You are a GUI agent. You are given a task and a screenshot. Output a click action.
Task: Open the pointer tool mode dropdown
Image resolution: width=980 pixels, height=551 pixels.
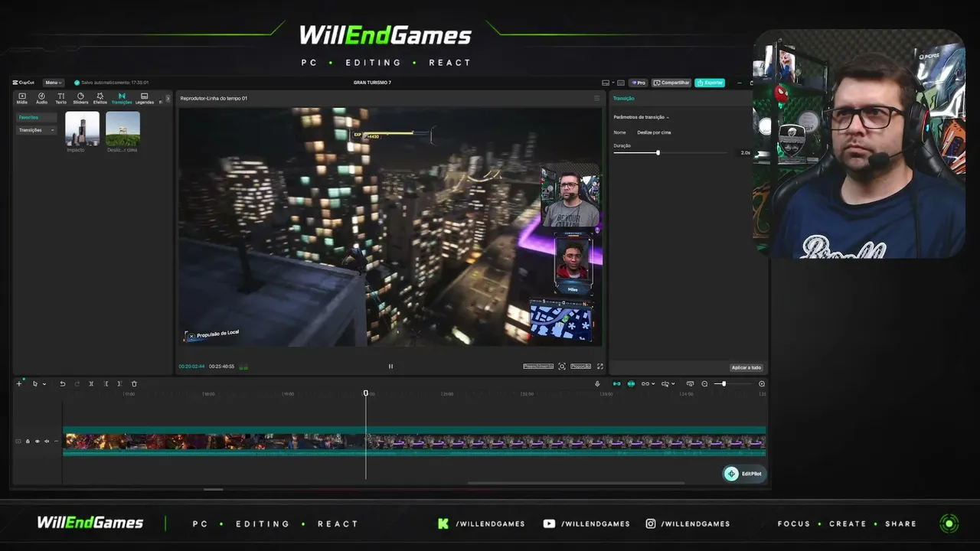[x=44, y=384]
